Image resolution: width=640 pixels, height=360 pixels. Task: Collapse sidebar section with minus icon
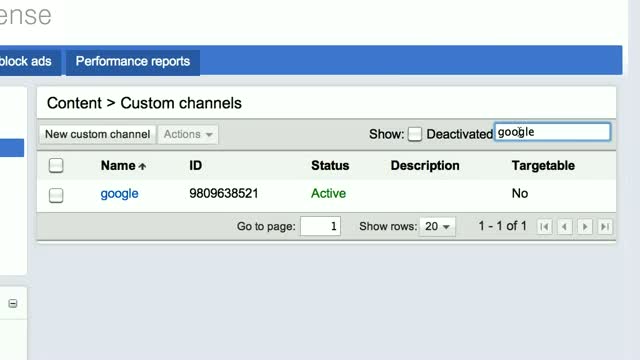point(13,303)
